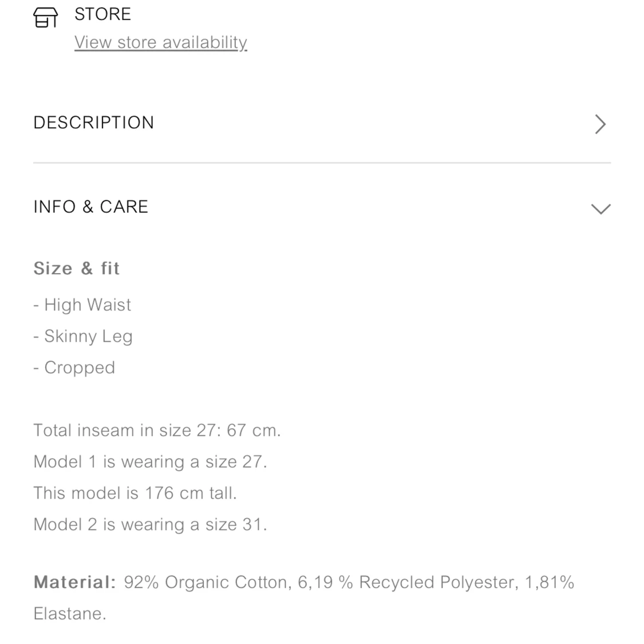Screen dimensions: 644x644
Task: Collapse Info & Care using the down chevron
Action: click(600, 209)
